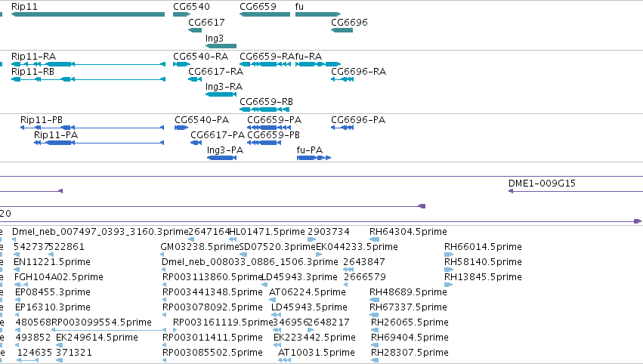Viewport: 643px width, 364px height.
Task: Select the Rip11-RB transcript
Action: 88,79
